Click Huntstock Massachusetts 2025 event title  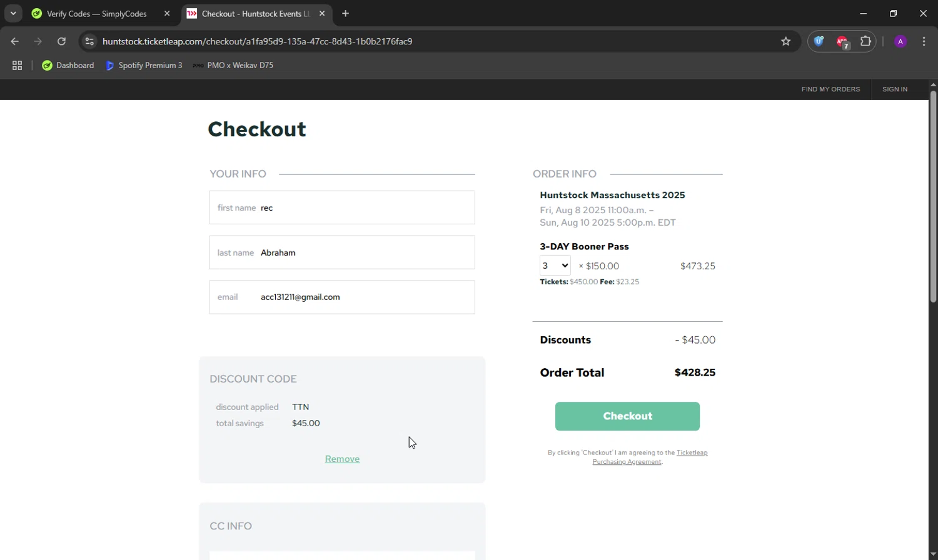pos(612,195)
